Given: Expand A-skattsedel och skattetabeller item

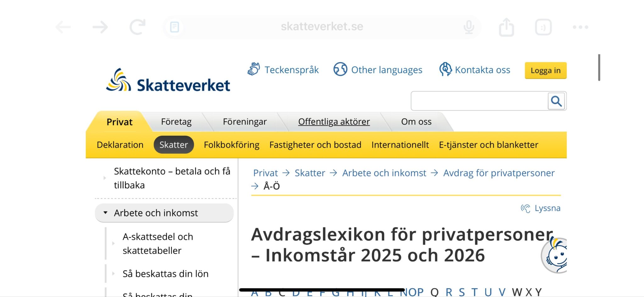Looking at the screenshot, I should click(x=114, y=243).
